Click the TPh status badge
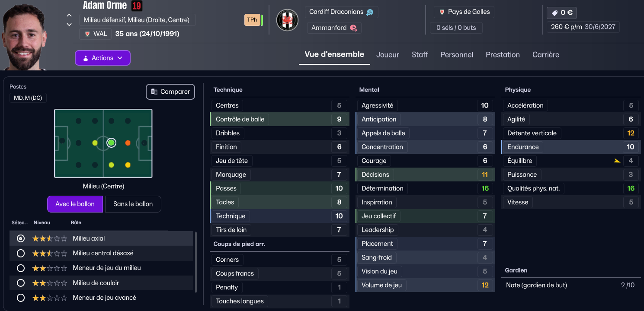Image resolution: width=644 pixels, height=311 pixels. click(252, 20)
